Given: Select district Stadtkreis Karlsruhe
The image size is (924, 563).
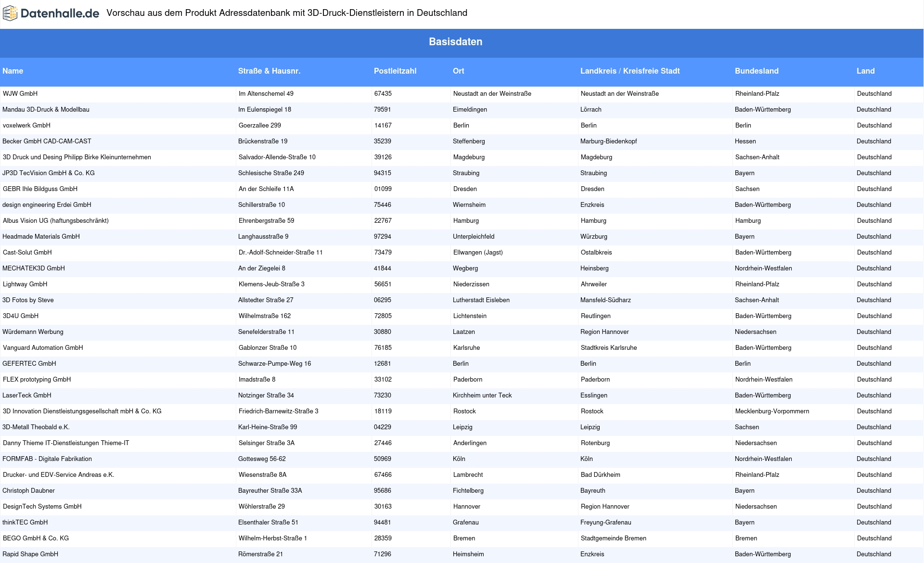Looking at the screenshot, I should point(609,347).
